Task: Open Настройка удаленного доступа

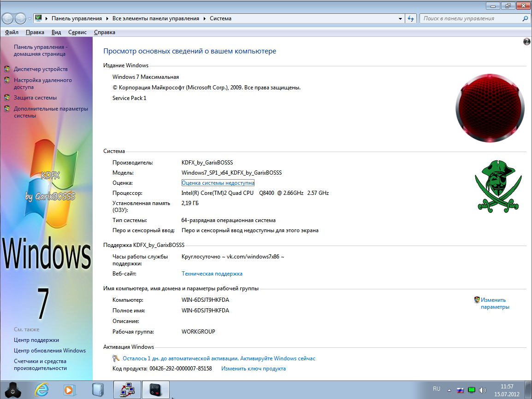Action: tap(43, 83)
